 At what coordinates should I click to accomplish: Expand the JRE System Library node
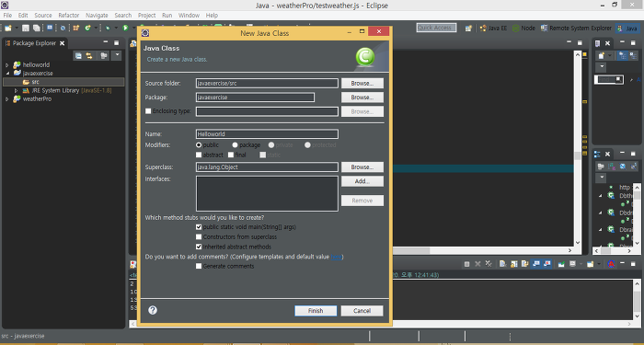click(x=16, y=90)
